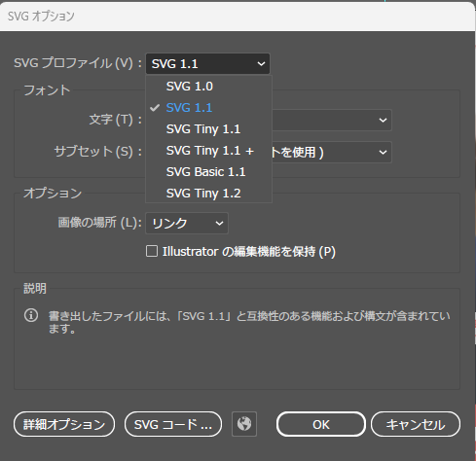Expand the 文字 font type dropdown arrow
This screenshot has width=476, height=461.
[383, 121]
